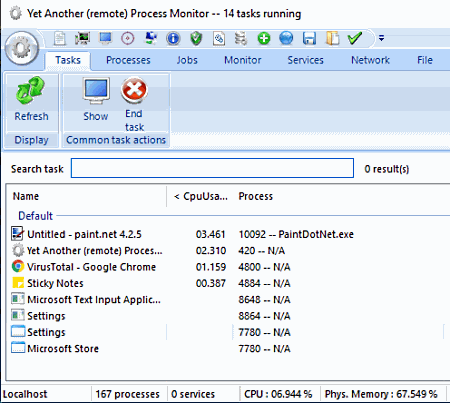The height and width of the screenshot is (403, 450).
Task: Click the 4800 -- N/A process cell
Action: tap(264, 267)
